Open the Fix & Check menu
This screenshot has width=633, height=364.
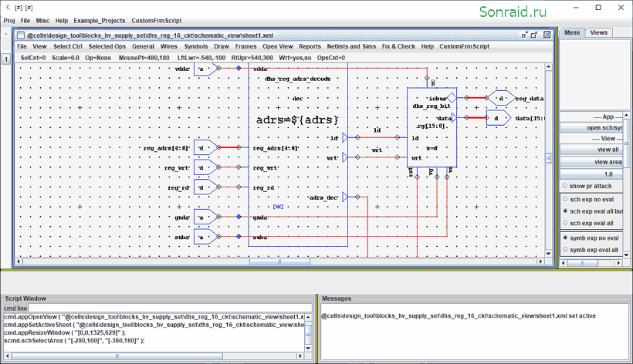coord(398,46)
